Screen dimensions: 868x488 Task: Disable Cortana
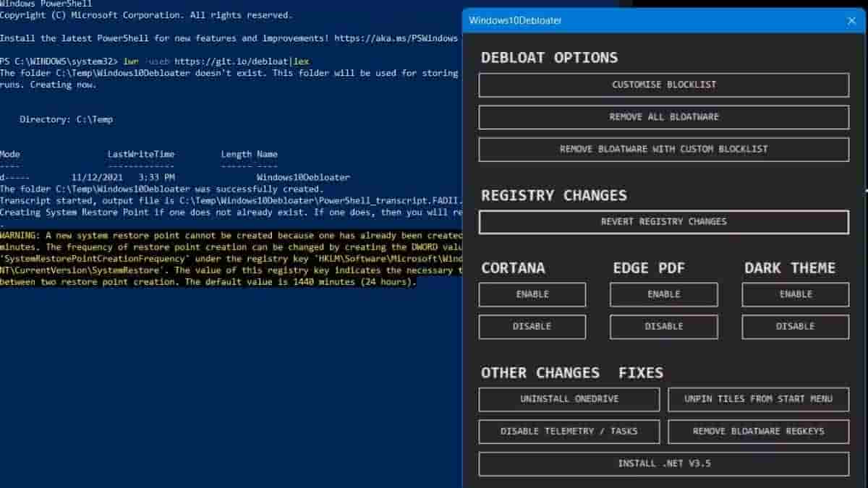(x=532, y=327)
